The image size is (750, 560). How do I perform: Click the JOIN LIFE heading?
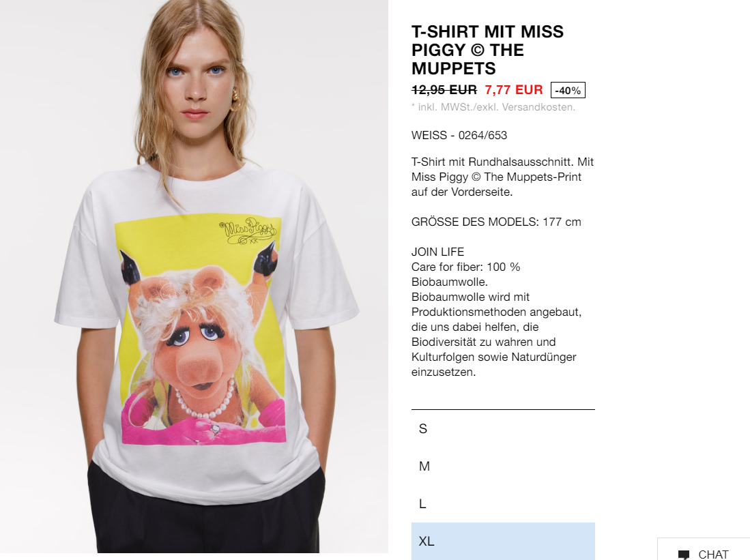437,252
